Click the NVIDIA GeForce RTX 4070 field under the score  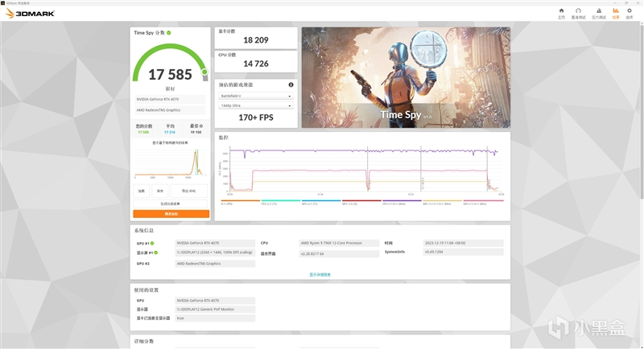click(170, 99)
